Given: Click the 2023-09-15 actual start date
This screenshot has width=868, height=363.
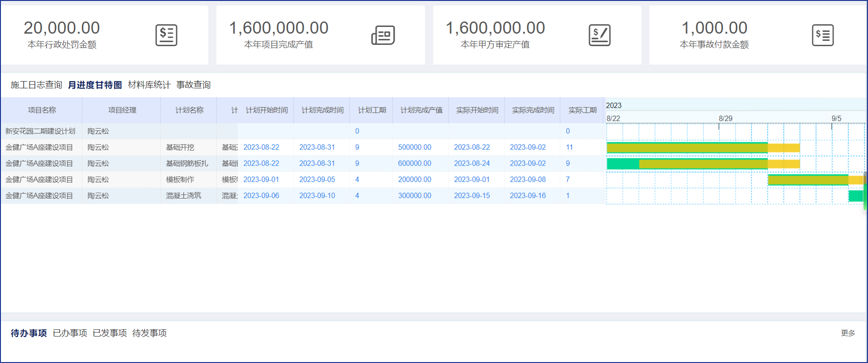Looking at the screenshot, I should [x=472, y=196].
